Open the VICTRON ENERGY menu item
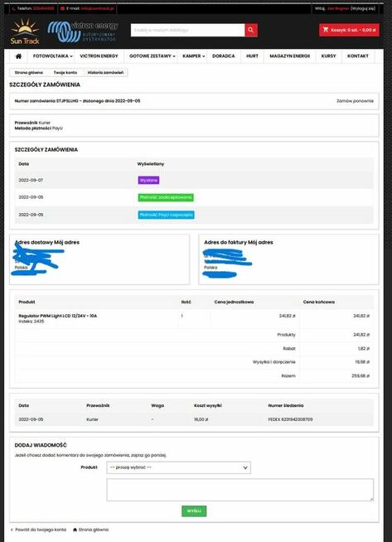This screenshot has width=392, height=542. pos(99,56)
